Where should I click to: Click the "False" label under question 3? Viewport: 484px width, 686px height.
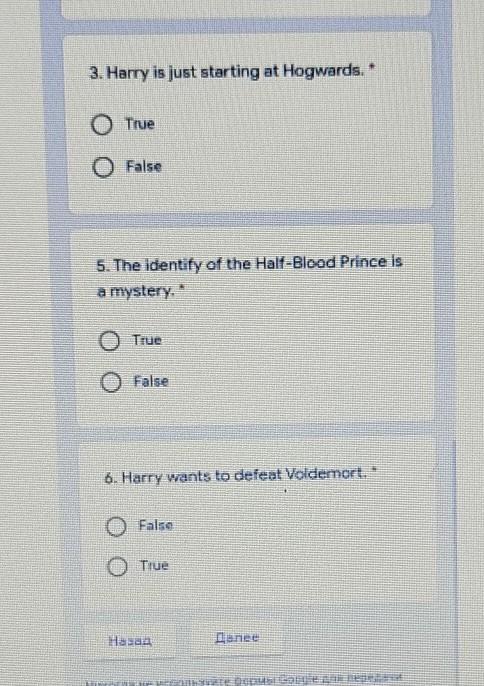[x=144, y=166]
